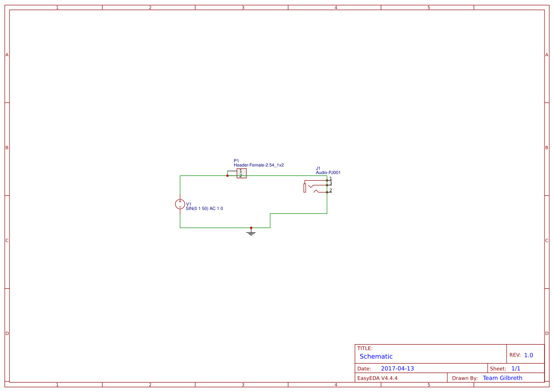Screen dimensions: 554x392
Task: Expand the SIN(0 1 50) AC parameter text
Action: (205, 208)
